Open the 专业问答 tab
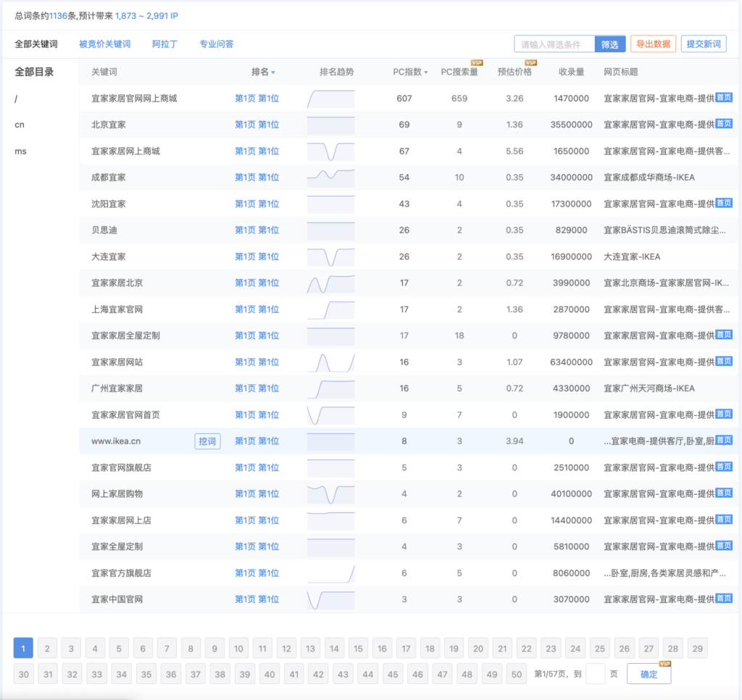This screenshot has height=700, width=742. click(x=216, y=44)
